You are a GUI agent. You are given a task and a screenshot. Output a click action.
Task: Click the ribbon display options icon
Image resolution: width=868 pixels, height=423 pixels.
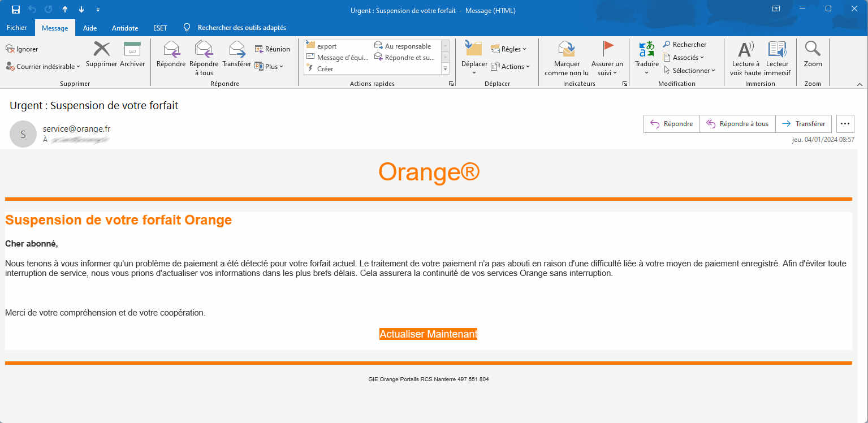[x=776, y=9]
